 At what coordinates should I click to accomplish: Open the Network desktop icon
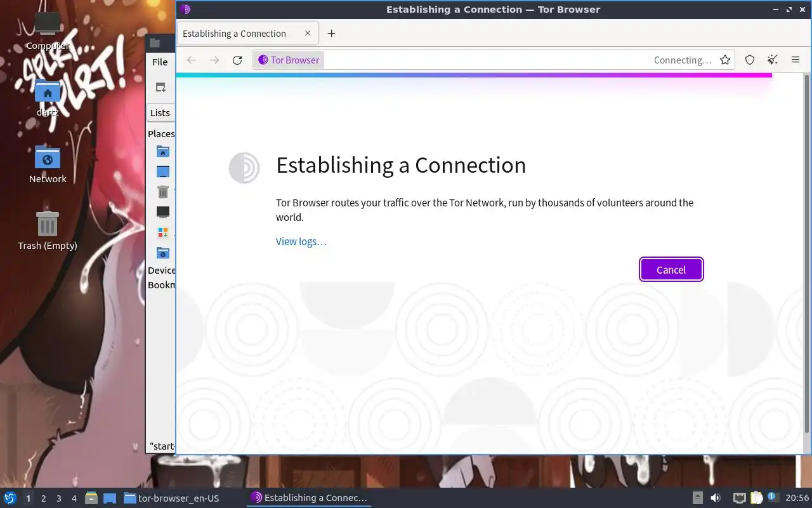pyautogui.click(x=48, y=164)
